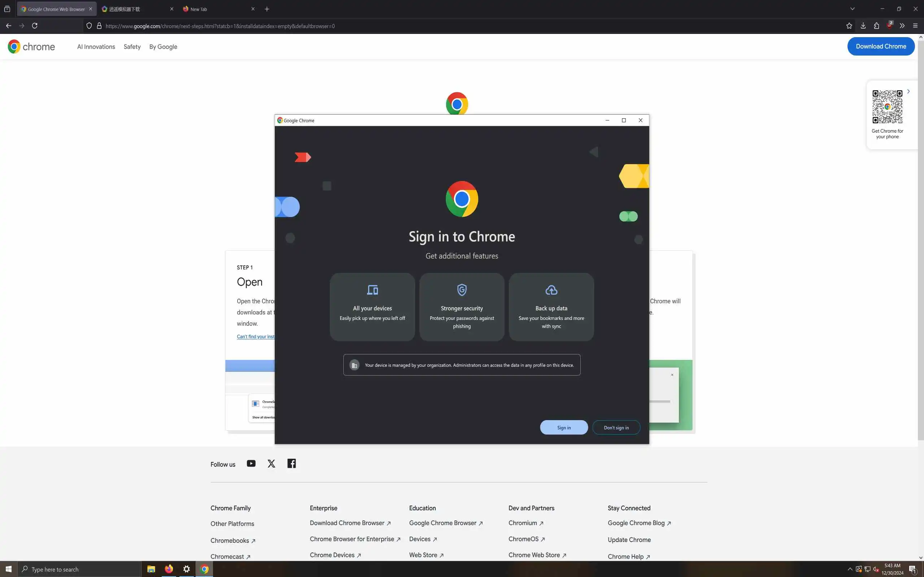
Task: Reload the current page
Action: coord(35,26)
